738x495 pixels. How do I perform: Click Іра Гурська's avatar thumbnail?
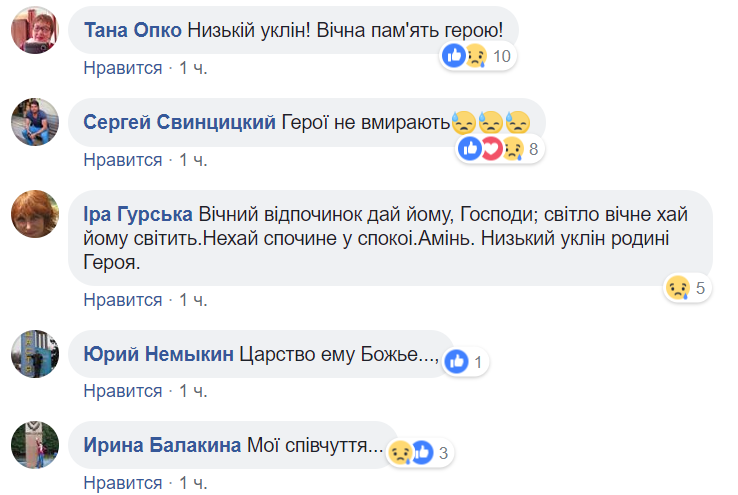click(x=31, y=213)
